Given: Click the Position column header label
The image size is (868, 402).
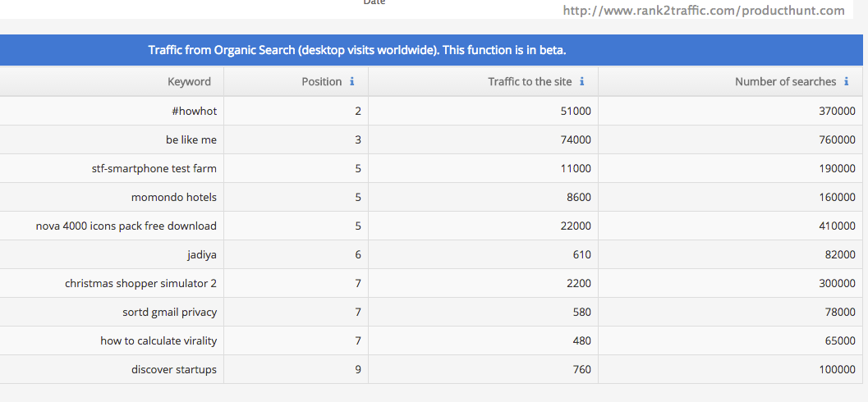Looking at the screenshot, I should click(x=322, y=82).
